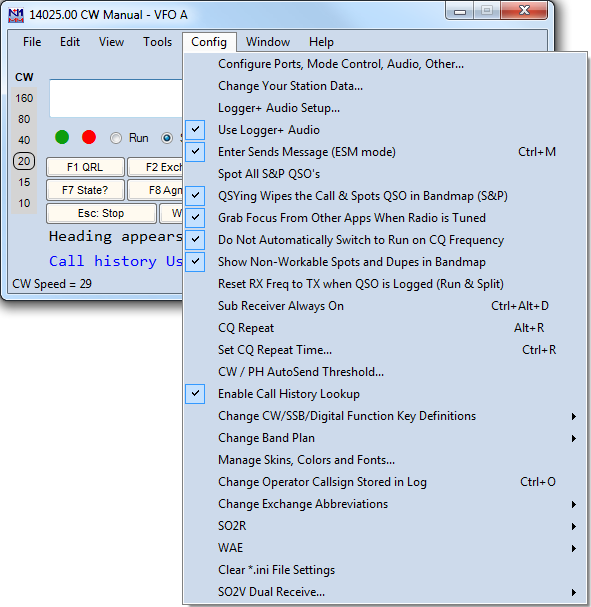
Task: Click the CW Speed = 29 status text
Action: tap(52, 284)
